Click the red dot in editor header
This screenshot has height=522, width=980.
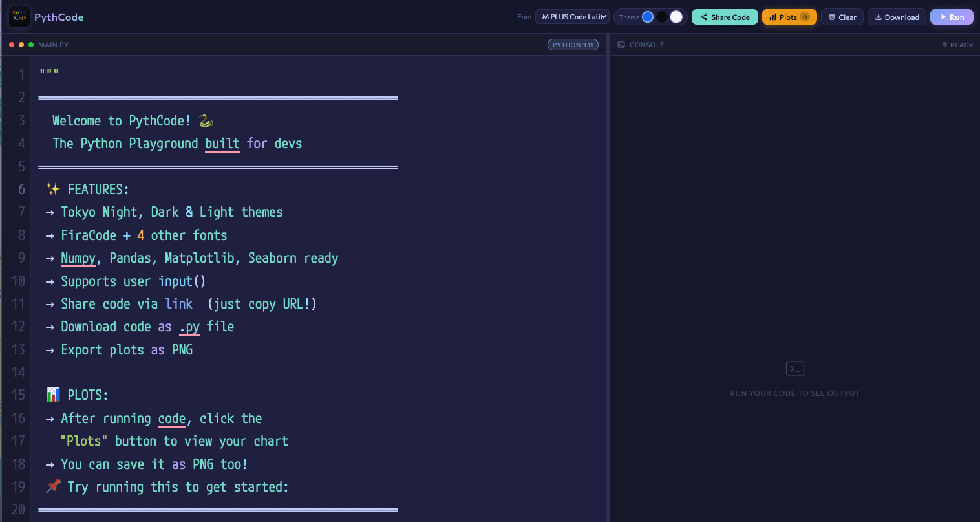click(x=12, y=45)
